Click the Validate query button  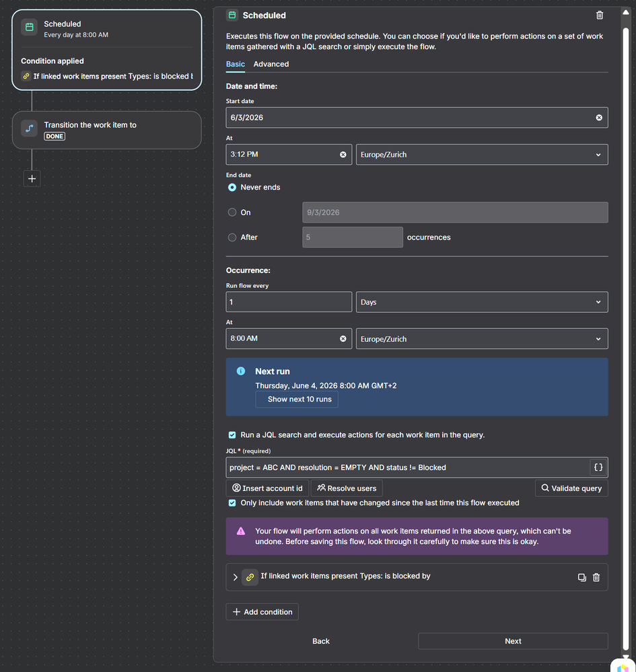(571, 488)
